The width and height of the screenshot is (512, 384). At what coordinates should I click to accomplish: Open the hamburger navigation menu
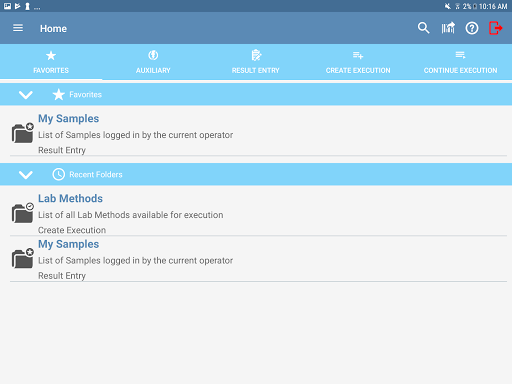tap(18, 28)
